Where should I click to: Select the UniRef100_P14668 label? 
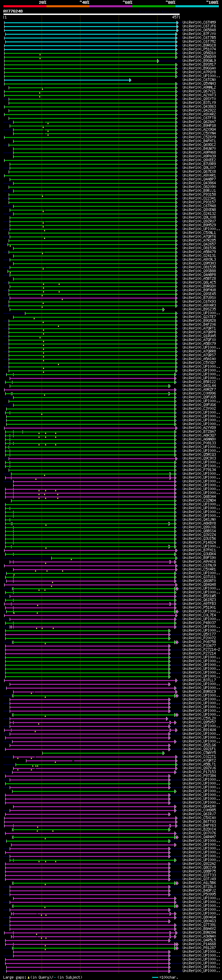199,944
